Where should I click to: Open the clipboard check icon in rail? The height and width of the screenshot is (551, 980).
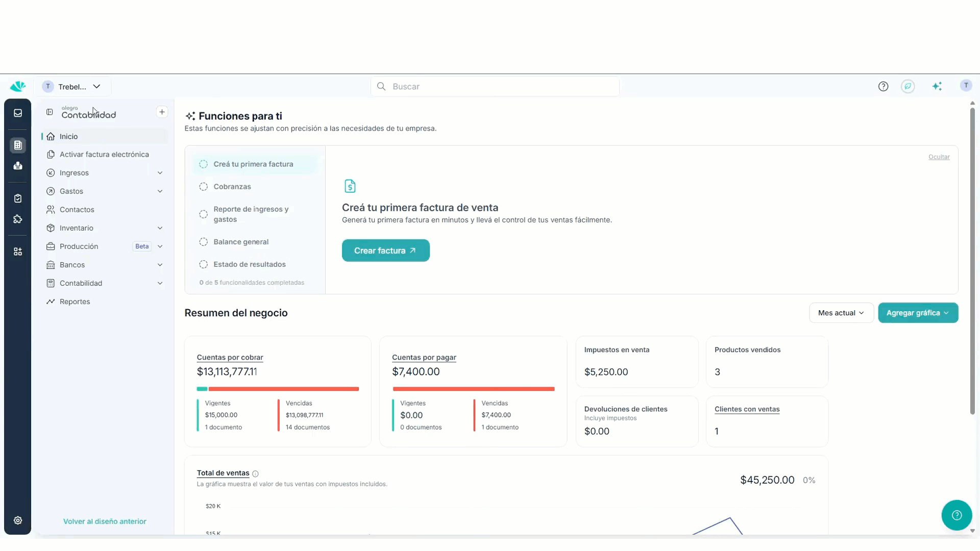tap(18, 198)
